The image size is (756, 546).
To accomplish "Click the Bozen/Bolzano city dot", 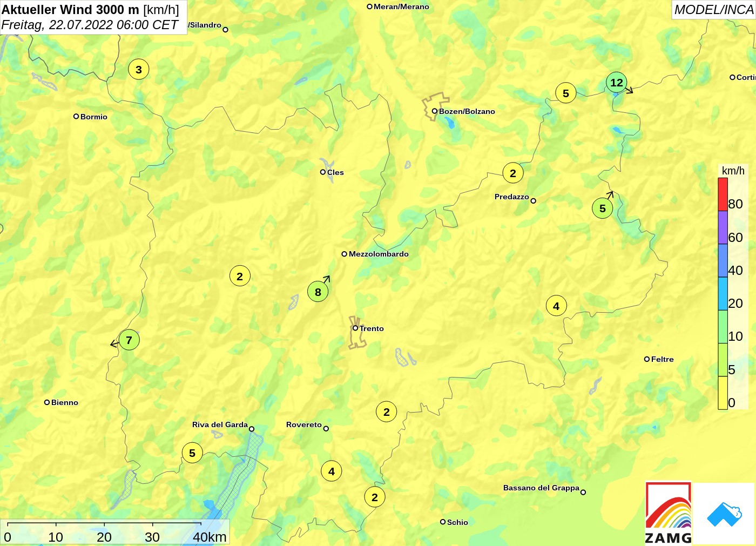I will (435, 111).
